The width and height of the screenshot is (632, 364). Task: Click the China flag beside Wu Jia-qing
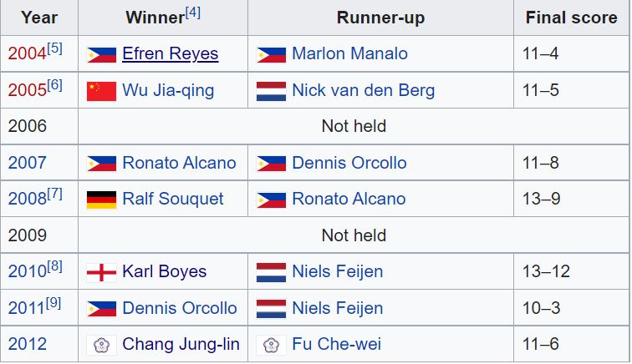102,91
